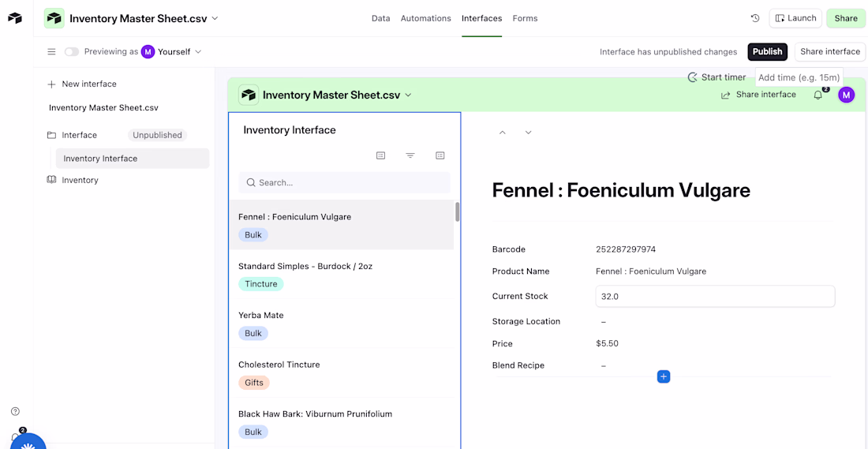Open the help question mark icon
Image resolution: width=868 pixels, height=449 pixels.
tap(16, 411)
